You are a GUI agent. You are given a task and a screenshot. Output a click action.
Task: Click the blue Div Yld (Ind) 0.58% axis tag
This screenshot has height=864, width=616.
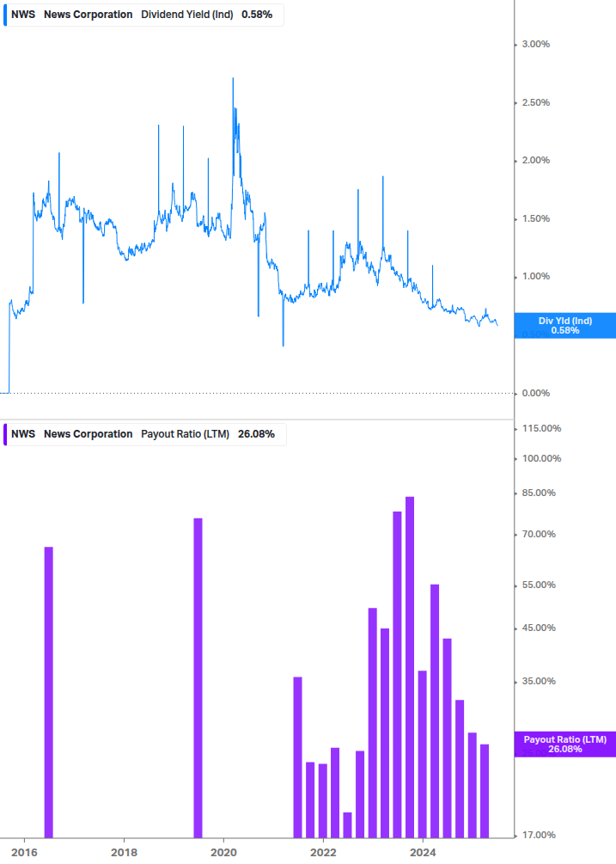pos(565,326)
